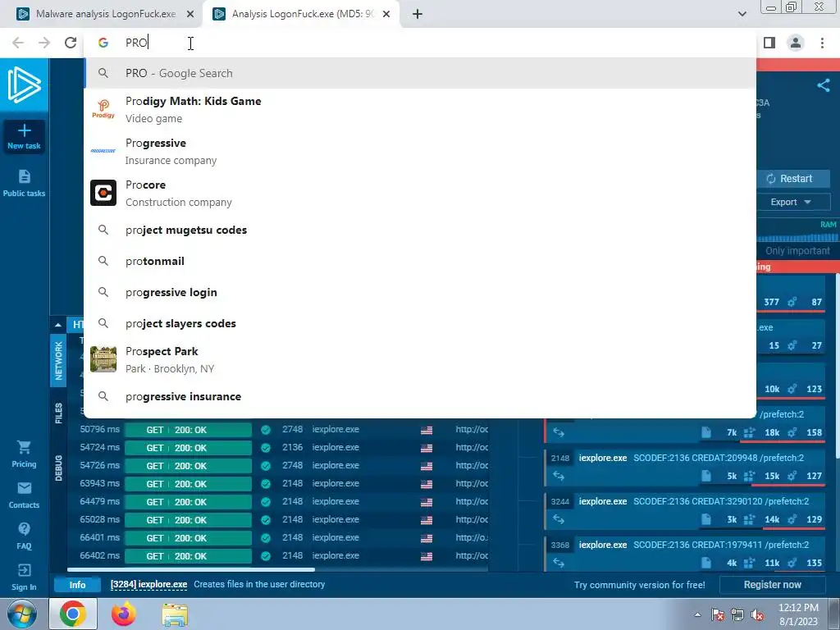
Task: Open the Chrome profile avatar
Action: click(796, 43)
